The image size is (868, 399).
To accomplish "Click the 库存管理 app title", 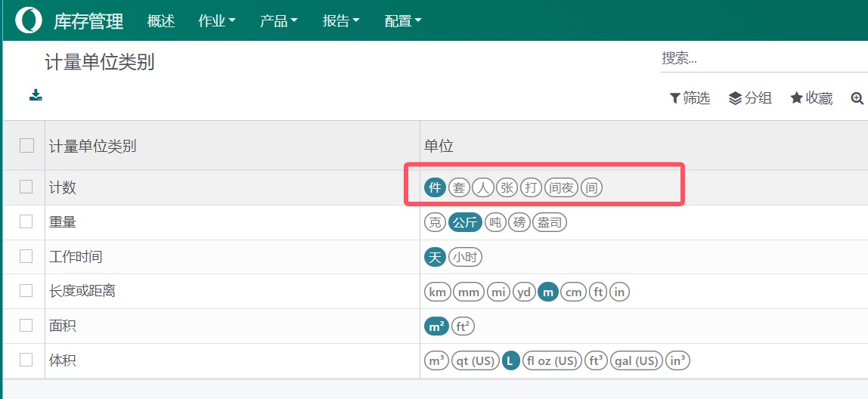I will tap(88, 21).
